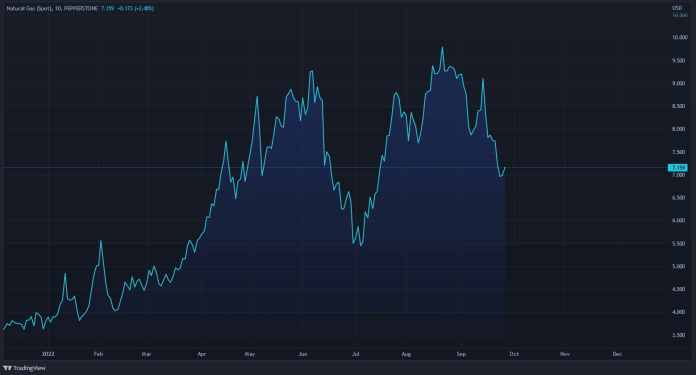This screenshot has width=696, height=375.
Task: Click the 4.500 price axis label
Action: [679, 289]
